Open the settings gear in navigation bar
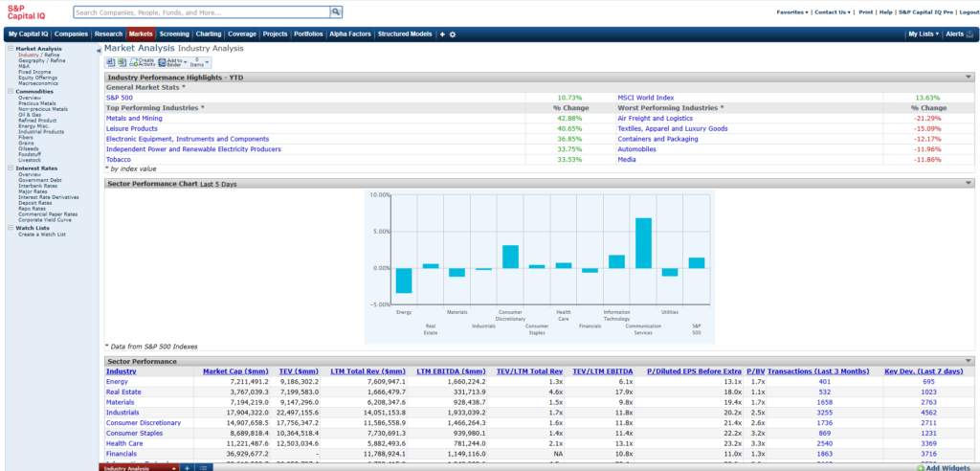 [453, 34]
